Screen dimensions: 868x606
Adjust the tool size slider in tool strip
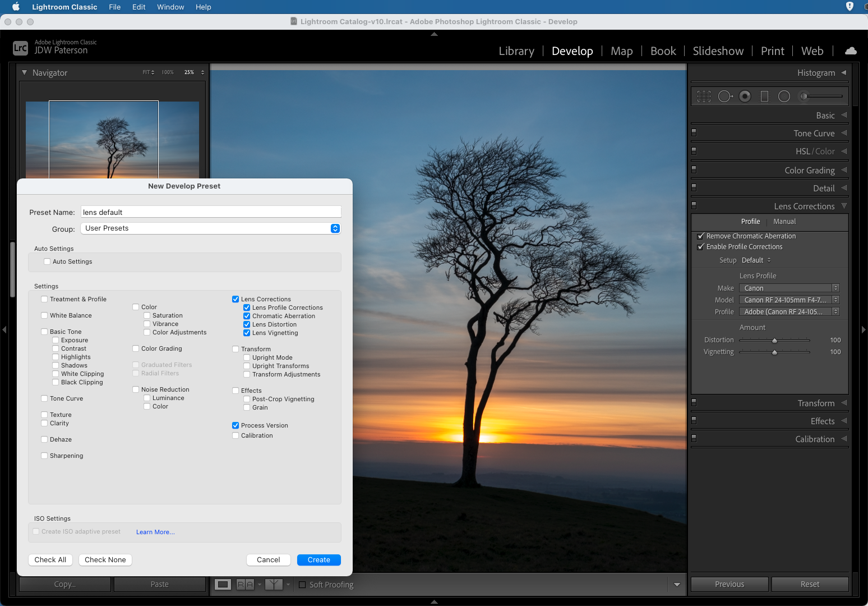(824, 97)
